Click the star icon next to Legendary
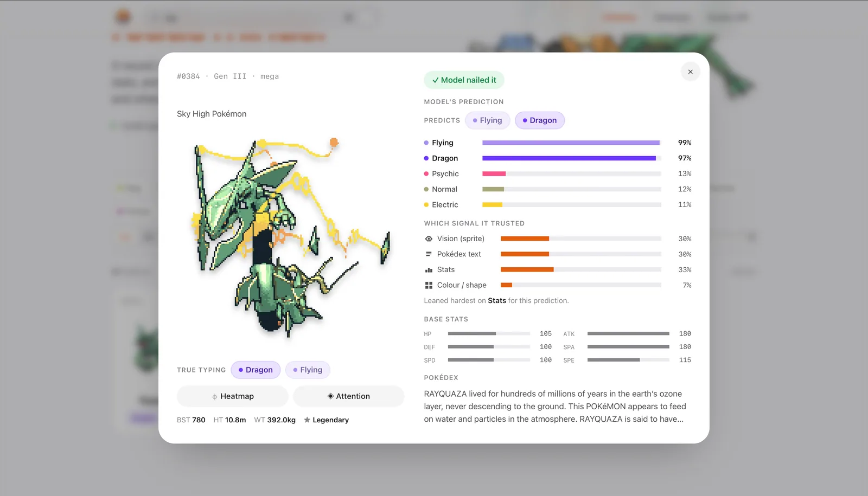Screen dimensions: 868x496 (307, 420)
